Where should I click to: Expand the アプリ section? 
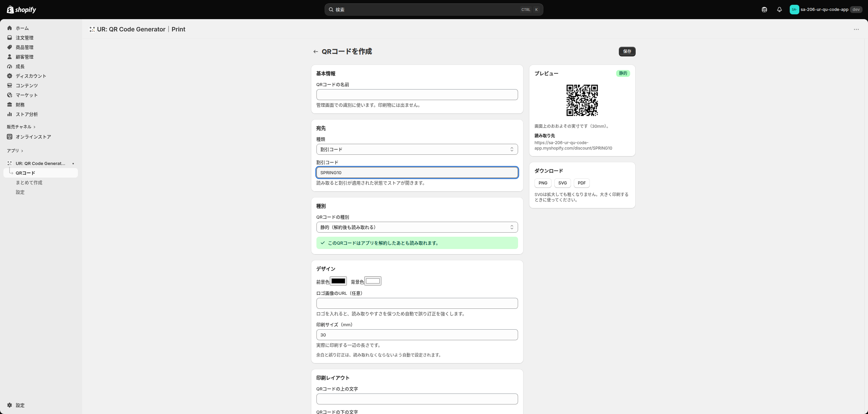click(x=15, y=151)
